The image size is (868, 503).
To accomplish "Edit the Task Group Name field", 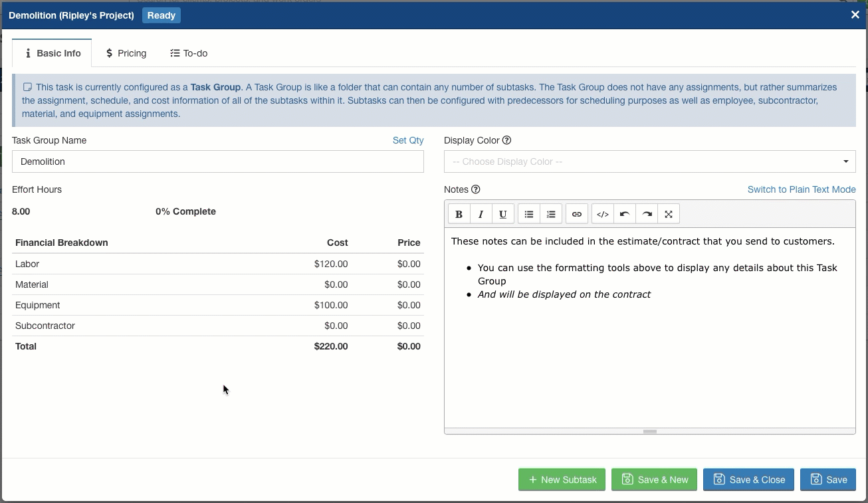I will 217,161.
